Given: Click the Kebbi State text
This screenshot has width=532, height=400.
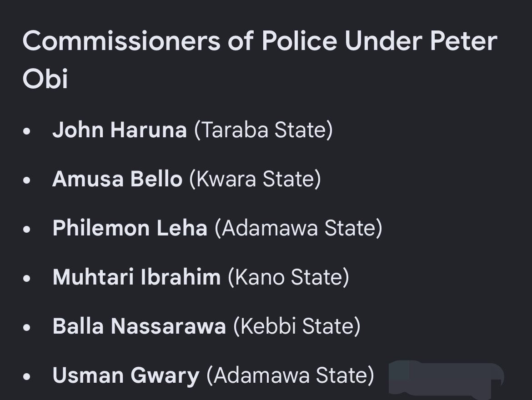Looking at the screenshot, I should click(x=297, y=326).
